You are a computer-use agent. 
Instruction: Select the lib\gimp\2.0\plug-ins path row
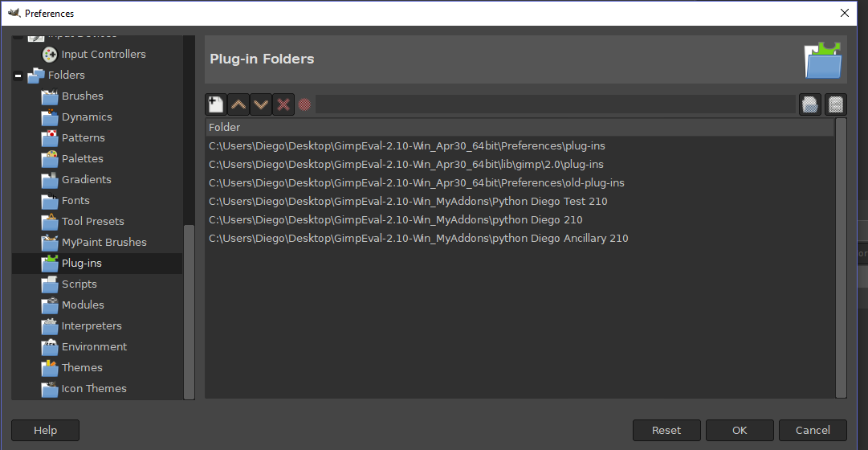(520, 165)
